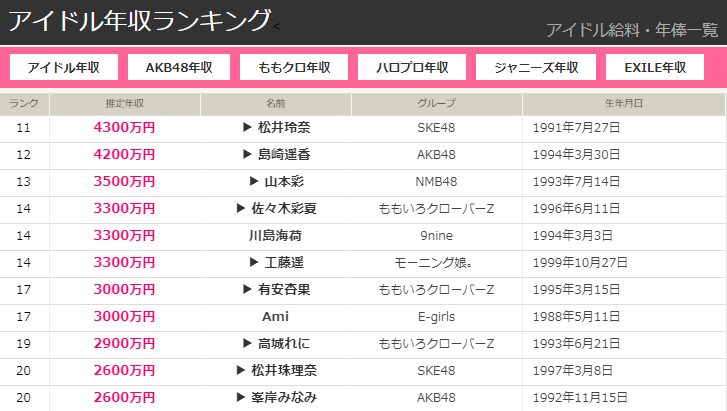Click the グループ column header
727x411 pixels.
(x=436, y=103)
